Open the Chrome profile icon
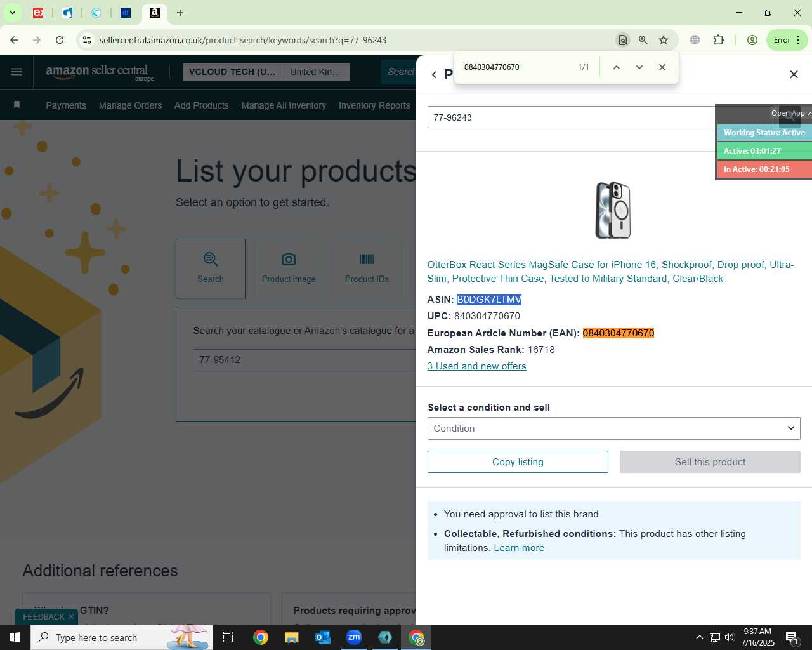 pyautogui.click(x=752, y=40)
